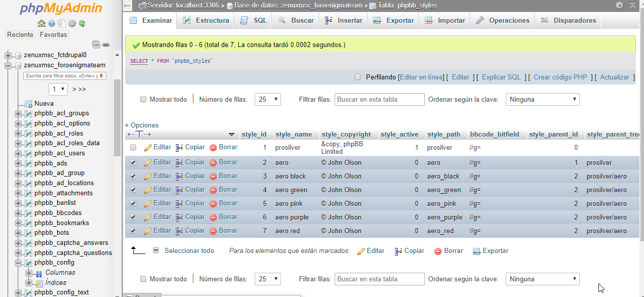Click pencil Editar icon for aero black row

[148, 176]
